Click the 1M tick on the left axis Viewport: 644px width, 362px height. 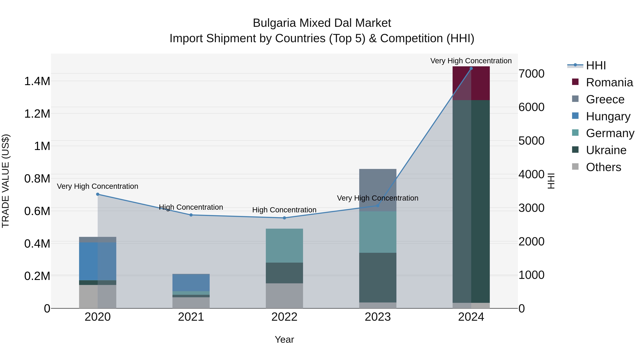point(42,146)
